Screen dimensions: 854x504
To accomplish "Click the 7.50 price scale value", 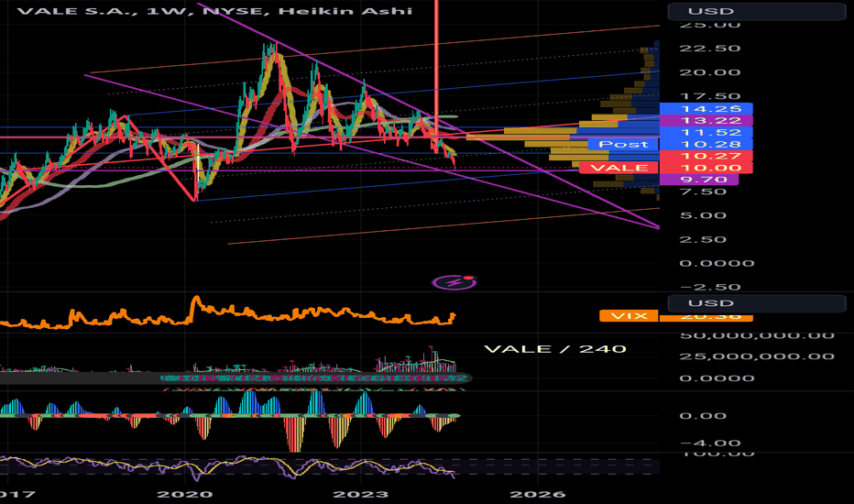I will 703,192.
